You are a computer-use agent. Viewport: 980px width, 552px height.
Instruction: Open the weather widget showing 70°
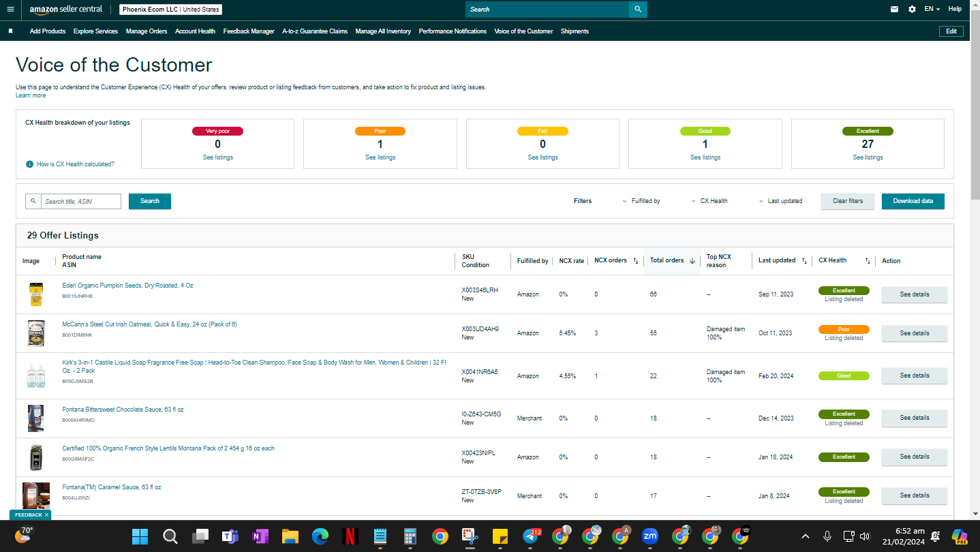[x=24, y=534]
